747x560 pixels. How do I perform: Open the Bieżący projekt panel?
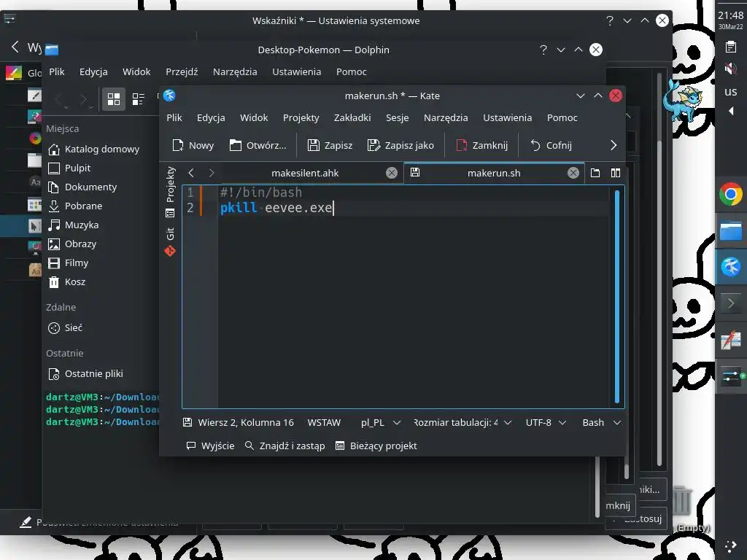pyautogui.click(x=376, y=446)
